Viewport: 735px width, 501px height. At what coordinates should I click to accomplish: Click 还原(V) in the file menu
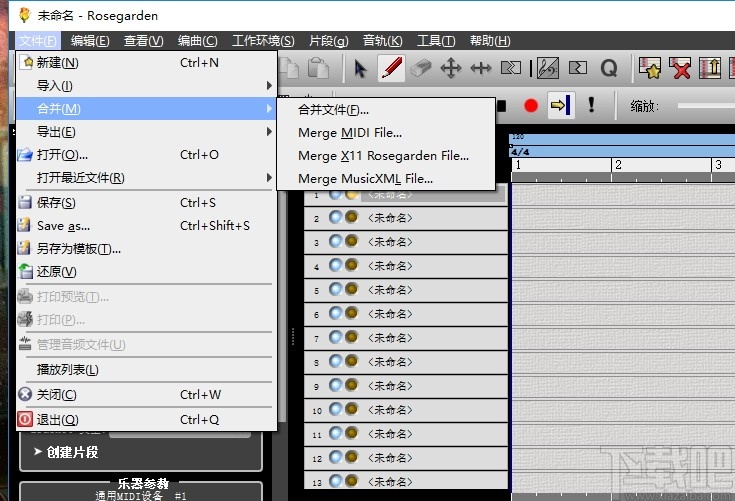coord(146,271)
